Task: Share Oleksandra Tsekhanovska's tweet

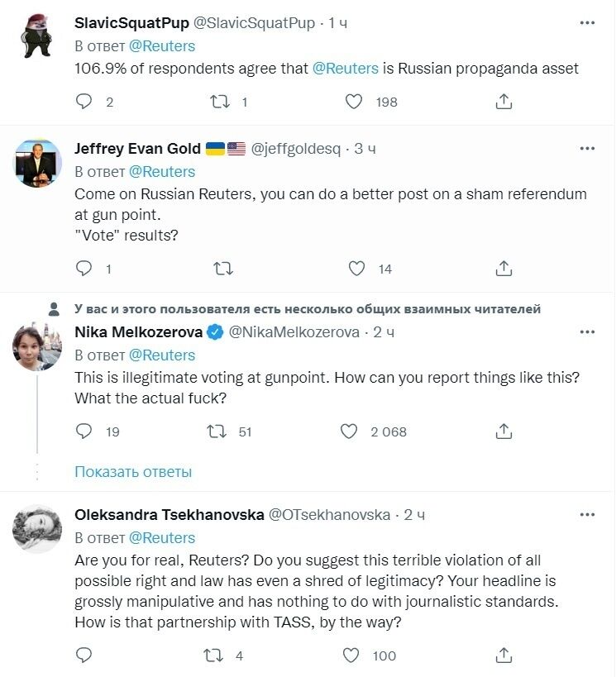Action: 504,656
